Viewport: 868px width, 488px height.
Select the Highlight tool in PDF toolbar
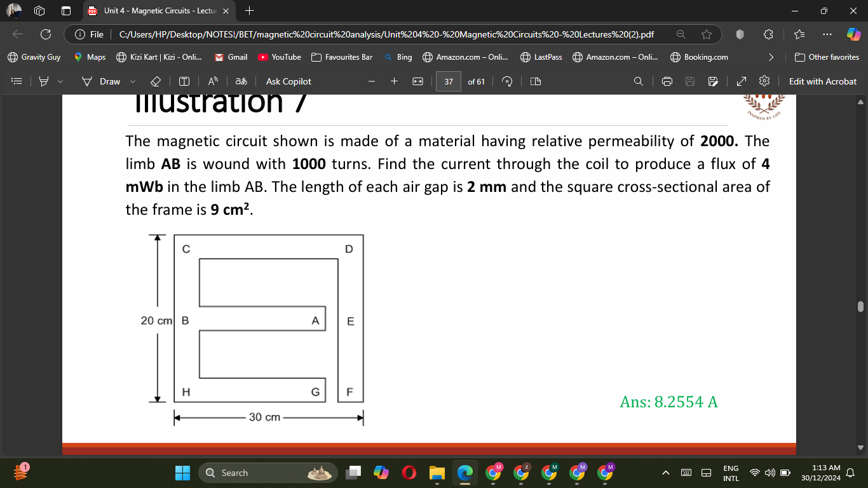click(x=43, y=81)
